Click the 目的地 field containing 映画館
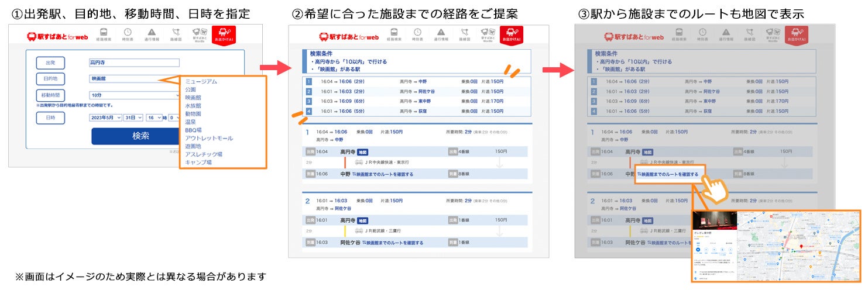The height and width of the screenshot is (290, 868). tap(134, 78)
